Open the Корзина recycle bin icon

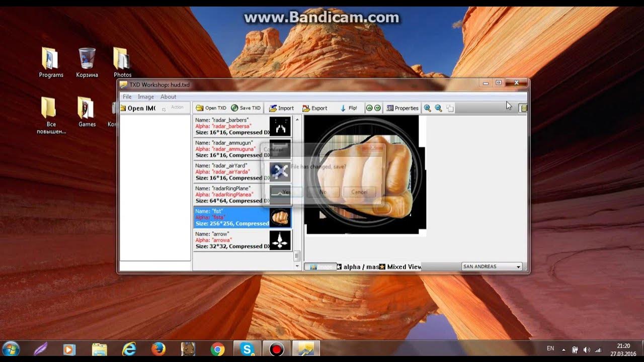pos(87,63)
